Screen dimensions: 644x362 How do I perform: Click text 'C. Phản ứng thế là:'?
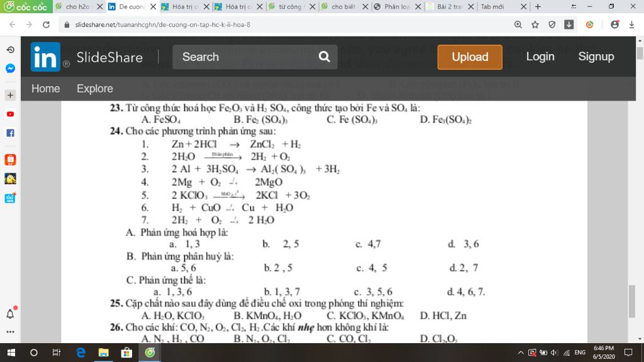166,280
